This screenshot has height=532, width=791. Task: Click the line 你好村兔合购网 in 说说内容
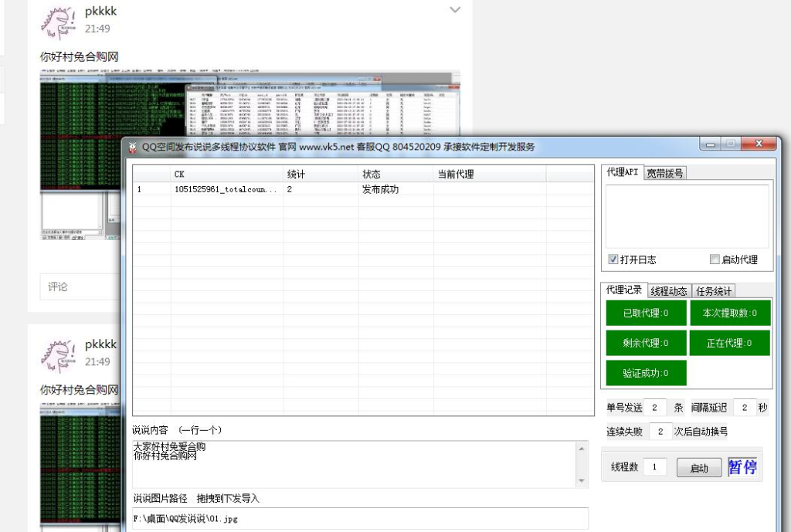click(x=165, y=456)
